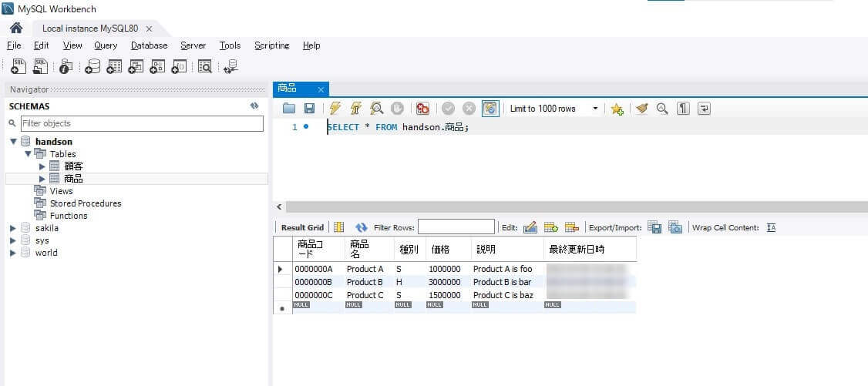868x386 pixels.
Task: Toggle wrap cell content
Action: [x=771, y=227]
